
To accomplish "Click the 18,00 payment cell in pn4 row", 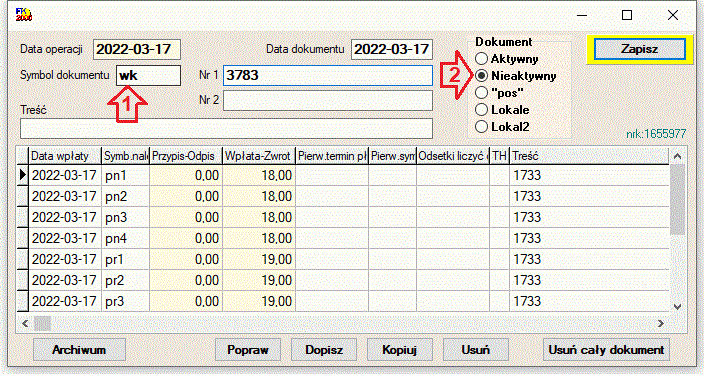I will (259, 238).
